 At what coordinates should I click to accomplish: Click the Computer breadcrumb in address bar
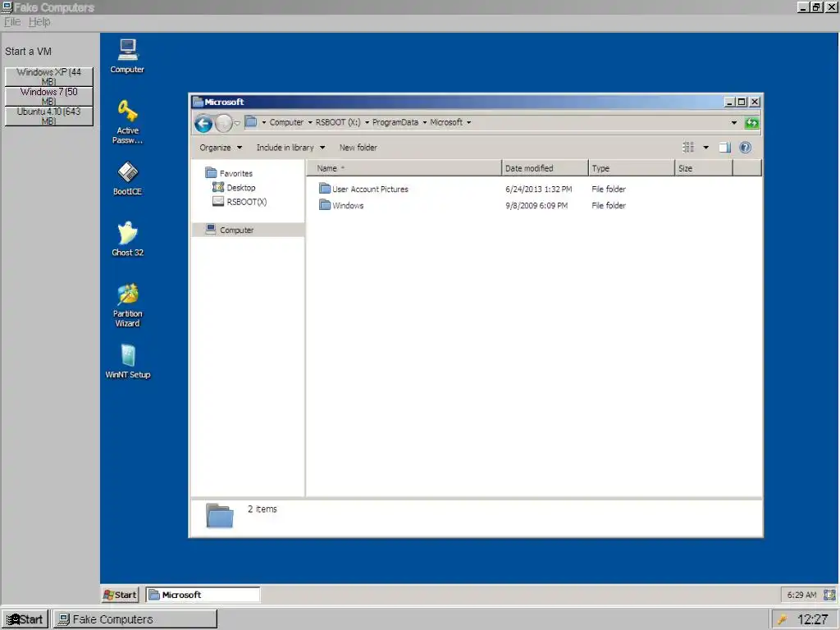coord(286,123)
